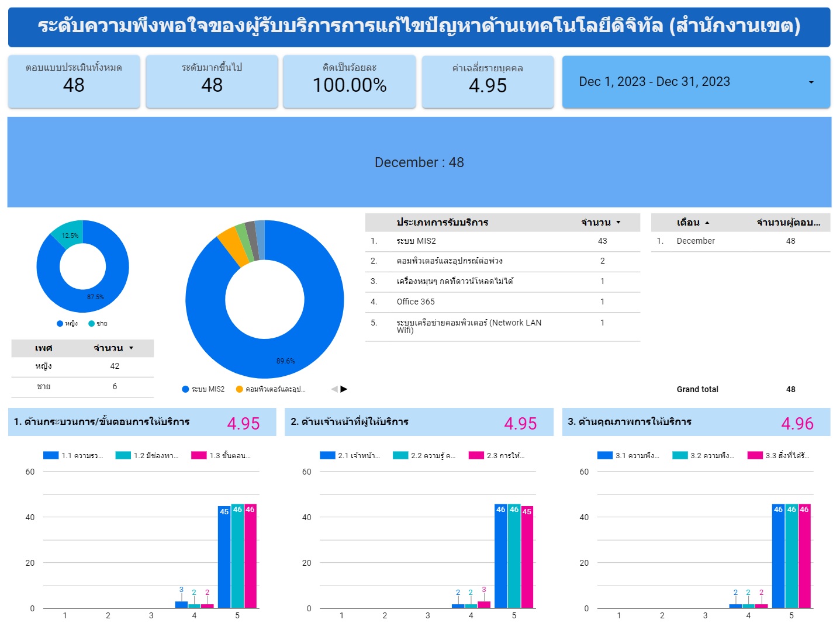Toggle the ระบบ MIS2 legend item in the donut chart
Screen dimensions: 840x630
[203, 389]
